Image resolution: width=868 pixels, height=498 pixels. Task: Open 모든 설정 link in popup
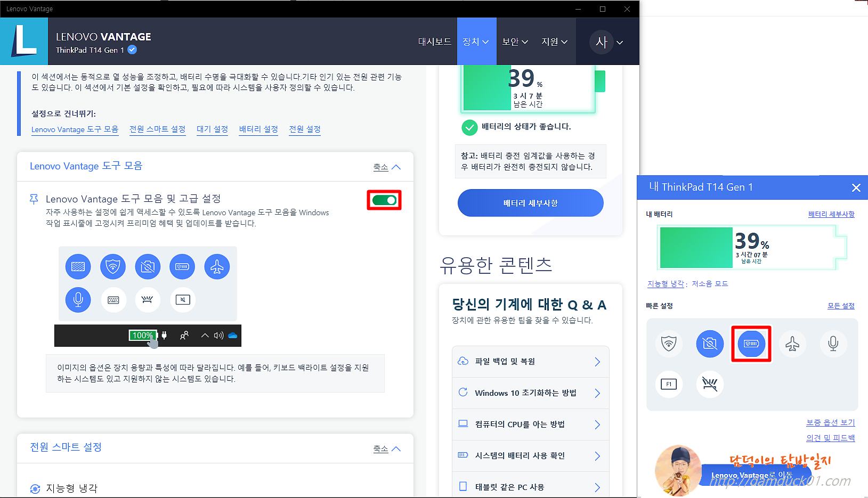841,306
